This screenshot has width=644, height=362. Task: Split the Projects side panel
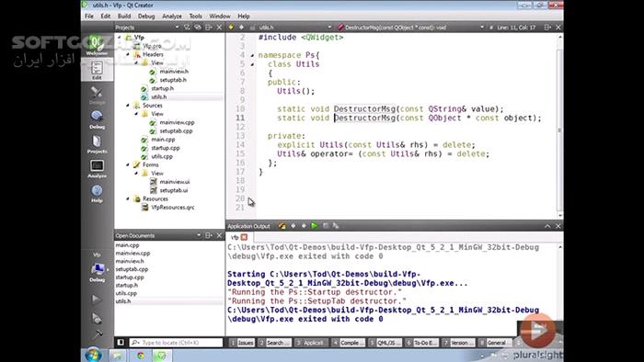209,27
